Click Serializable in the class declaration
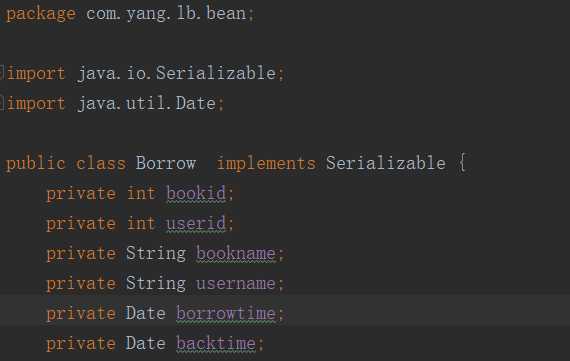570x361 pixels. [x=386, y=163]
